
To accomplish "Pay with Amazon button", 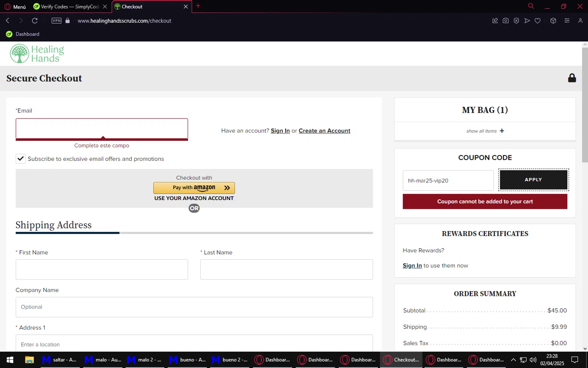I will 194,188.
